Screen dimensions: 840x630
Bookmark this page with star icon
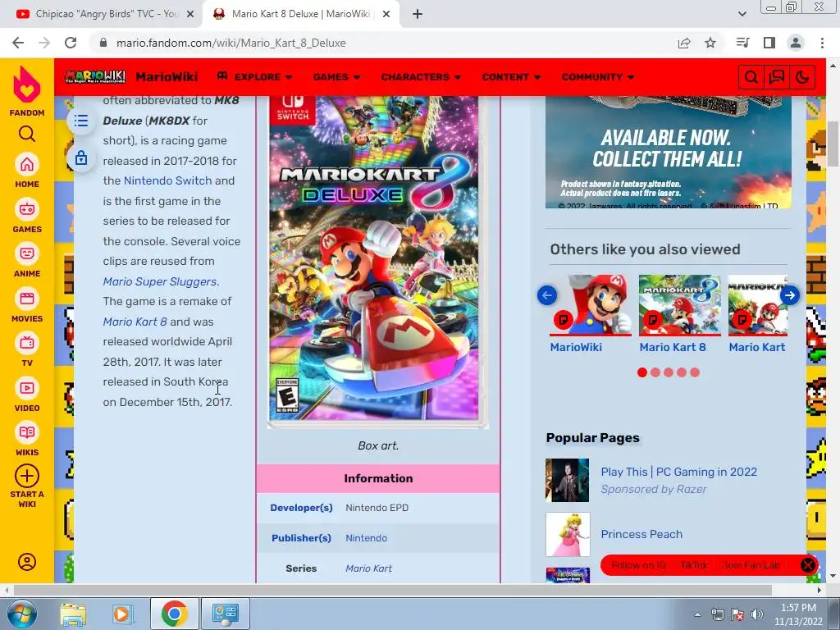tap(710, 43)
